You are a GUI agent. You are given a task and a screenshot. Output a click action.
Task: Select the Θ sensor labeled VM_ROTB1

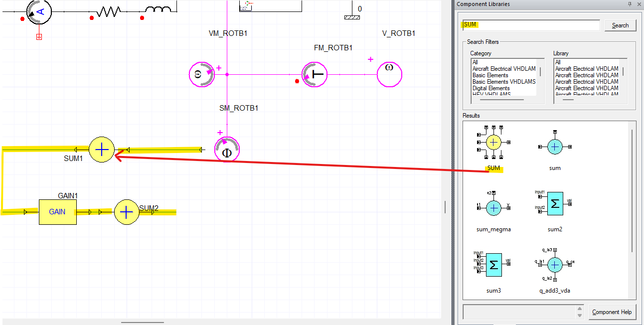(x=201, y=74)
